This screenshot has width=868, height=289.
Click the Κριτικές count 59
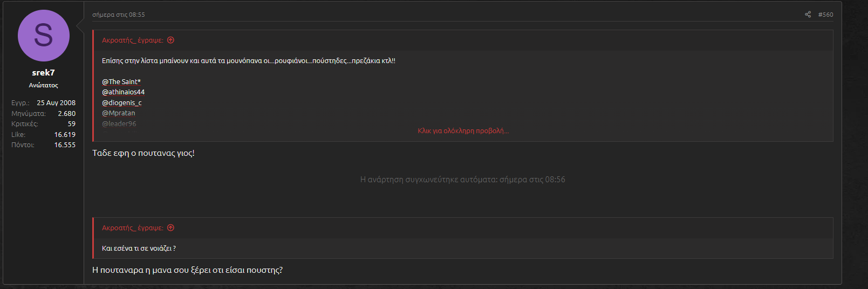click(71, 124)
